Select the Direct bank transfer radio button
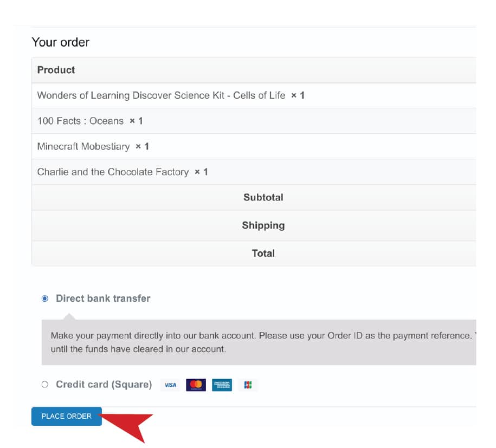 45,298
